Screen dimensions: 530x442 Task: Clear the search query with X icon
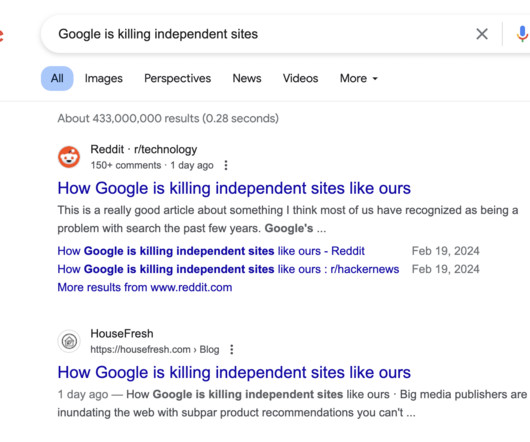tap(482, 34)
